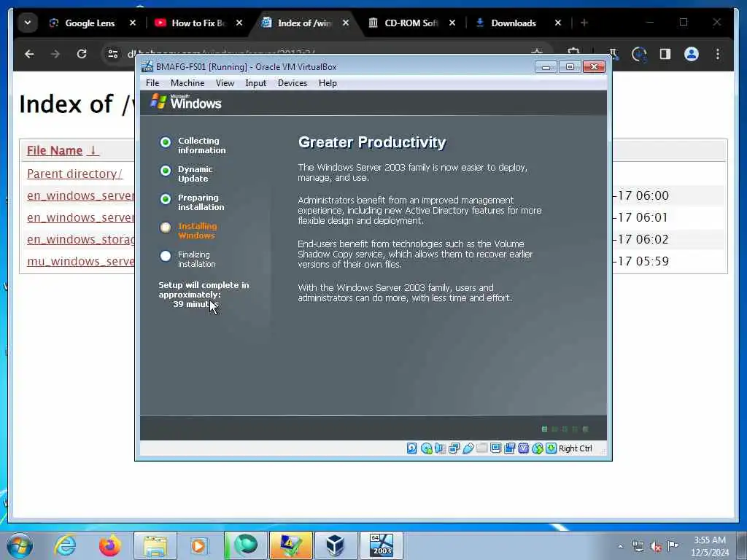Open hard disk status icon in VirtualBox
This screenshot has width=747, height=560.
pos(412,448)
